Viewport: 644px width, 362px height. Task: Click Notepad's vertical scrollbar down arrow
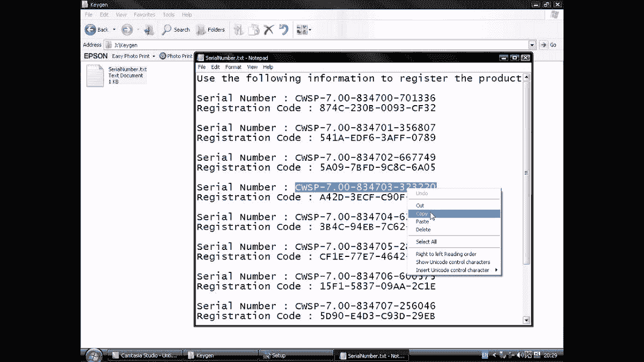point(526,320)
